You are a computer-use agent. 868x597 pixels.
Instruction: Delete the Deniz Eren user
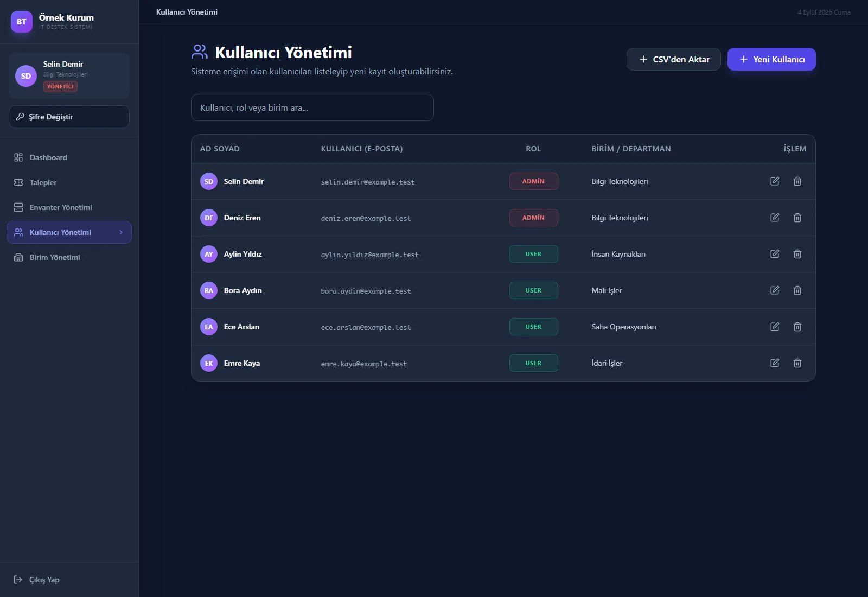797,218
